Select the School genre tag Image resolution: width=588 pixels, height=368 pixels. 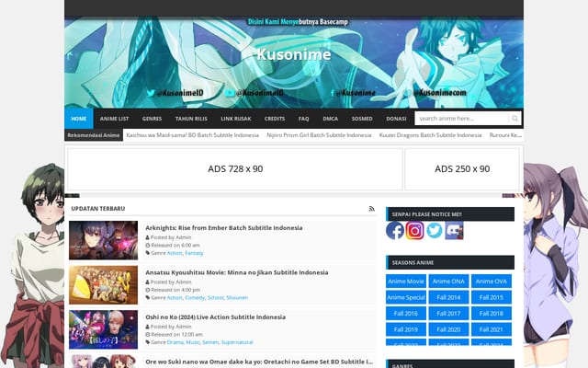pos(215,298)
